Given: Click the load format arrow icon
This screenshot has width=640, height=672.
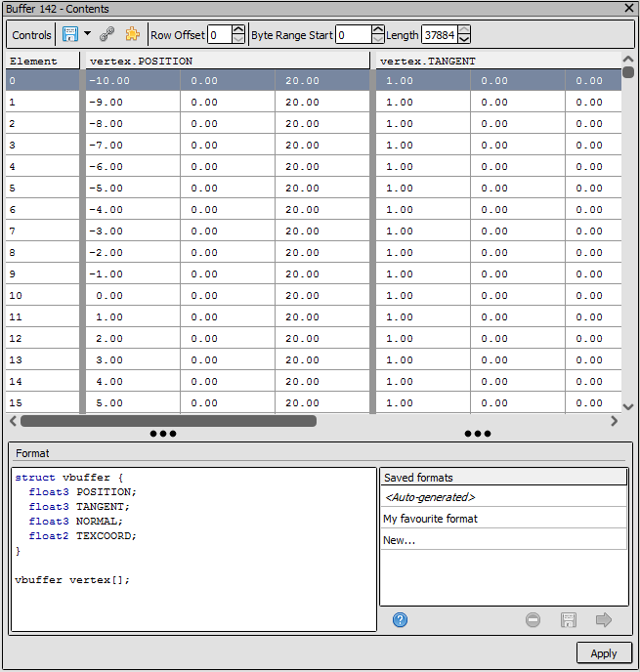Looking at the screenshot, I should [x=604, y=619].
